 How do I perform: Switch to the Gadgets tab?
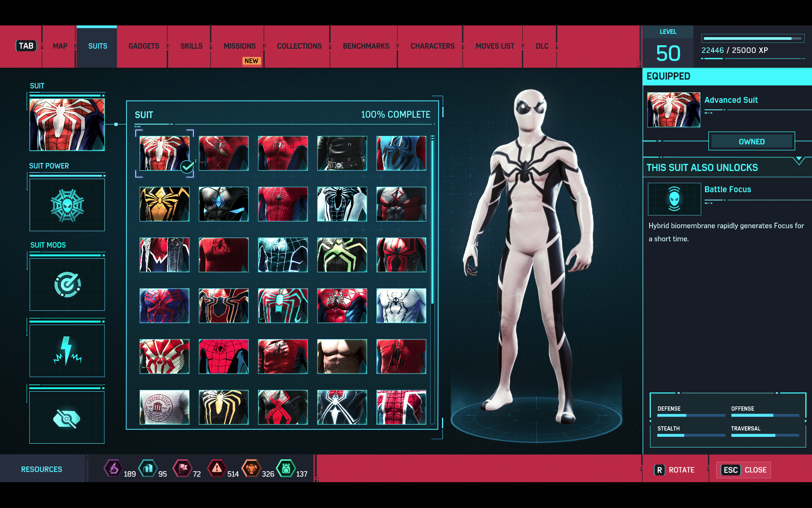(144, 46)
